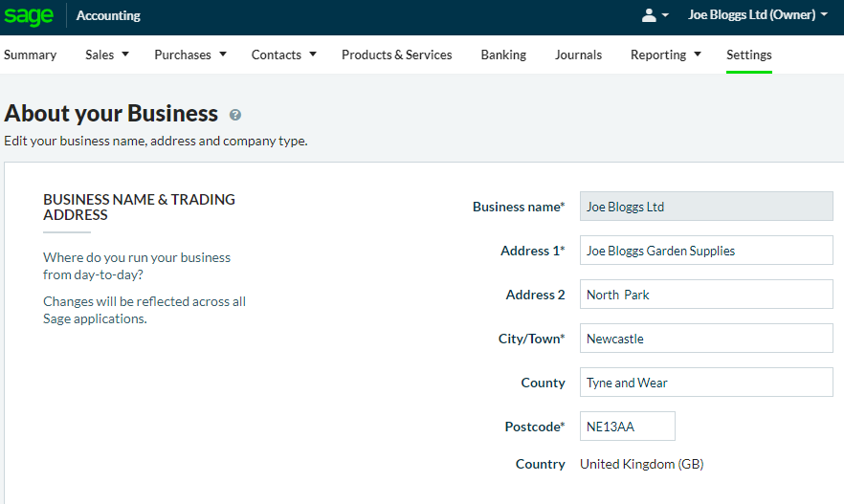Click the Business name field
The image size is (844, 504).
705,207
